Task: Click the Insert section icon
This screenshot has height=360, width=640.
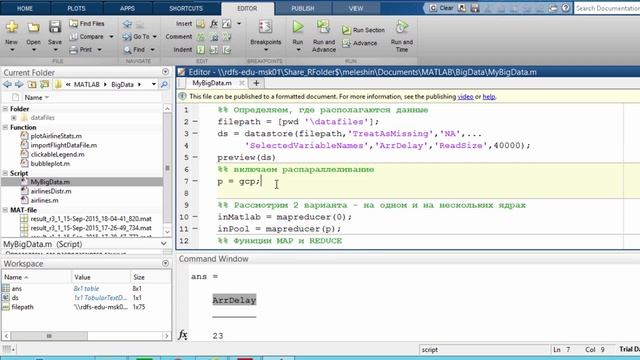Action: 200,24
